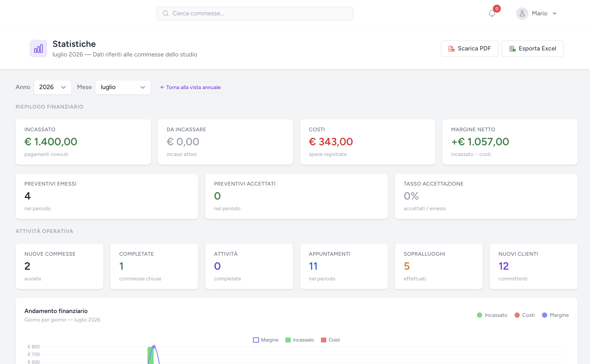590x364 pixels.
Task: Click the Mario username label
Action: coord(540,13)
